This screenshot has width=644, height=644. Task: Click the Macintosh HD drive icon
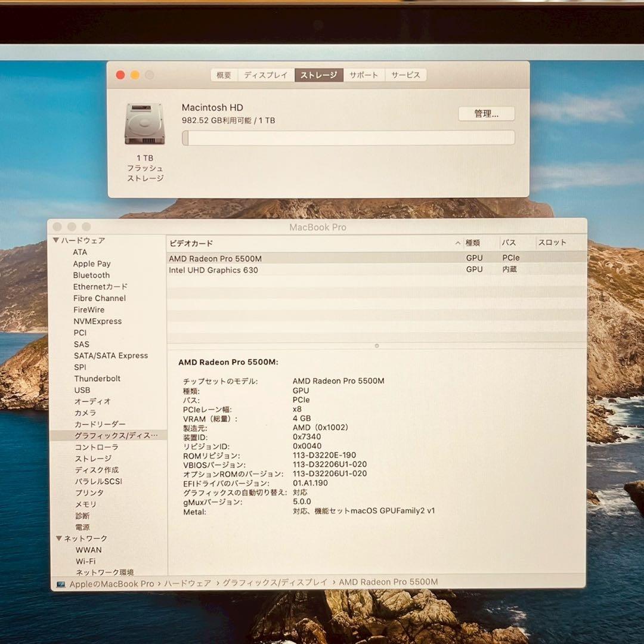click(143, 123)
